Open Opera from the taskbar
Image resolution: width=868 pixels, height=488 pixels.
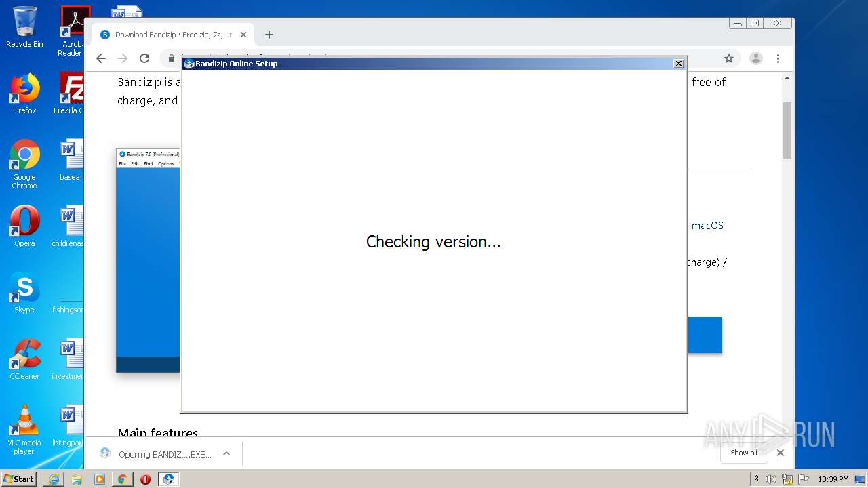tap(145, 479)
